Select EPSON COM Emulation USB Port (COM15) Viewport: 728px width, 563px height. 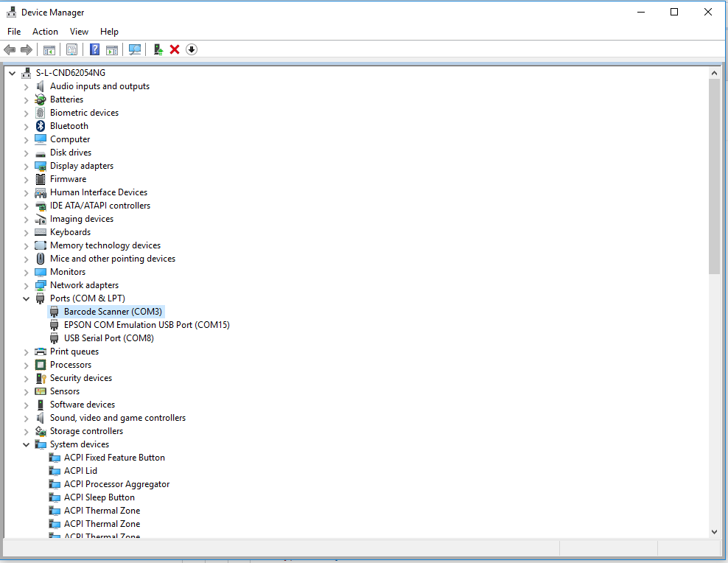pos(147,325)
